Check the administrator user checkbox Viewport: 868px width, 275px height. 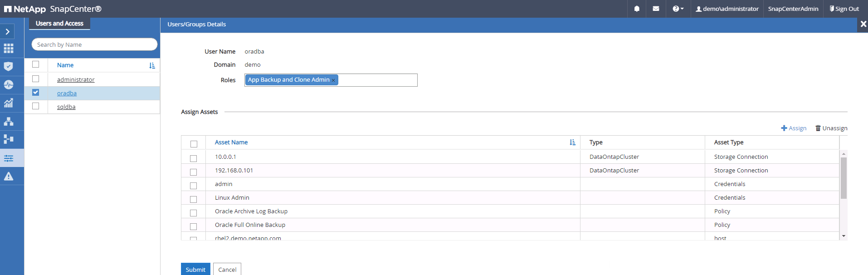pyautogui.click(x=36, y=79)
